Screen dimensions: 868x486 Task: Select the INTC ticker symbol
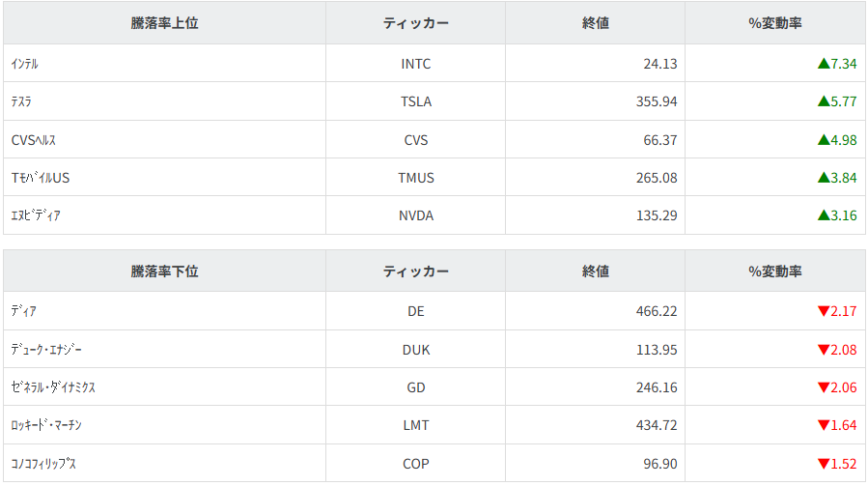point(416,64)
